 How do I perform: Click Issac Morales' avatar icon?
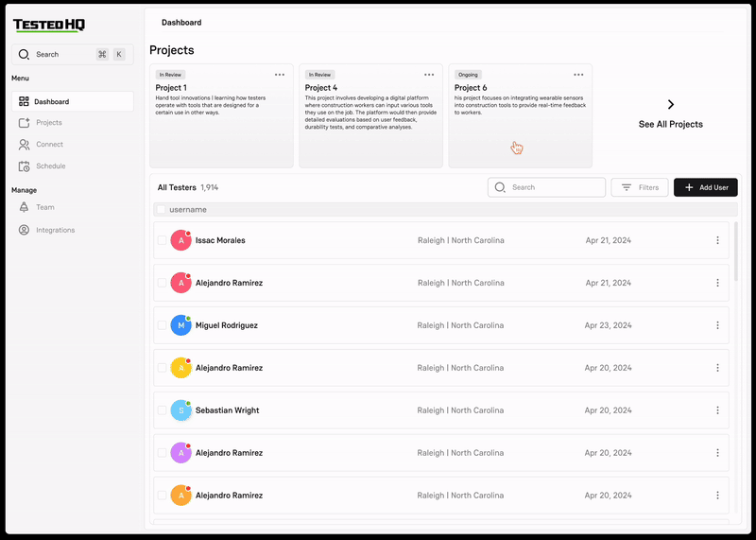(x=180, y=240)
